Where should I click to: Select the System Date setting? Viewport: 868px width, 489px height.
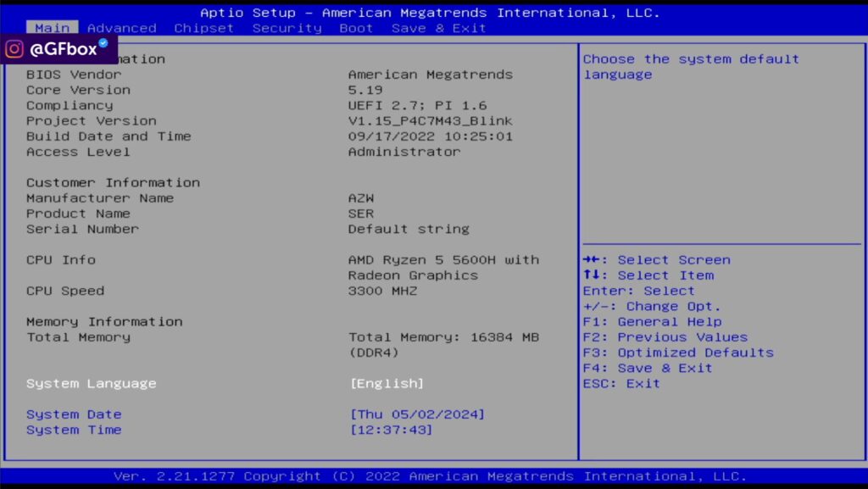click(x=74, y=414)
